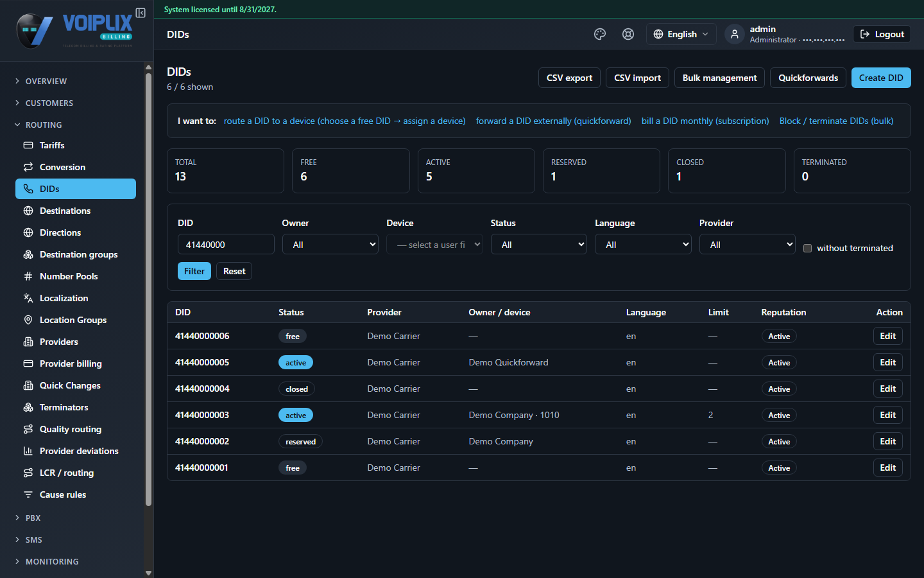Click the forward a DID externally link

(x=554, y=121)
